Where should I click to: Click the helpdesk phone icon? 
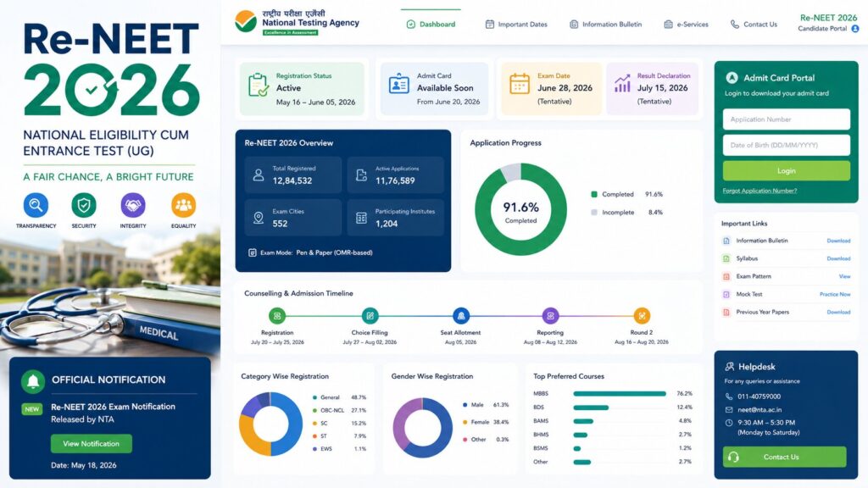(729, 396)
